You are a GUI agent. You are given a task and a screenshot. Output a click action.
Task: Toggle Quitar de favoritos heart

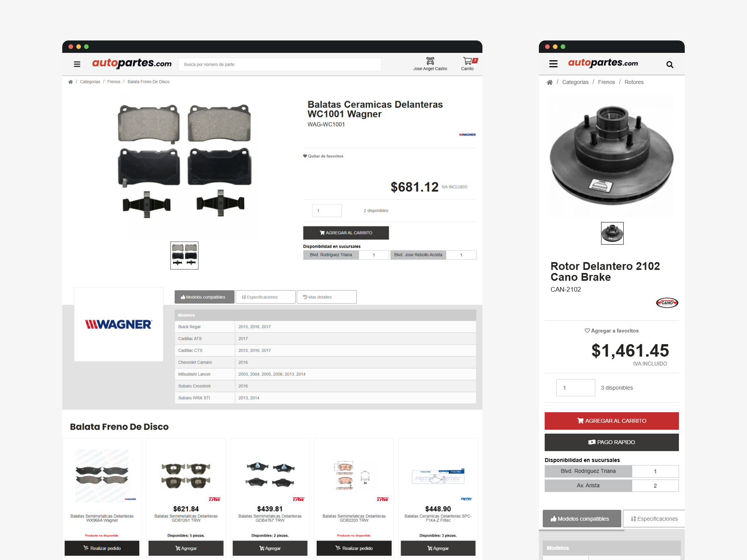[x=305, y=156]
